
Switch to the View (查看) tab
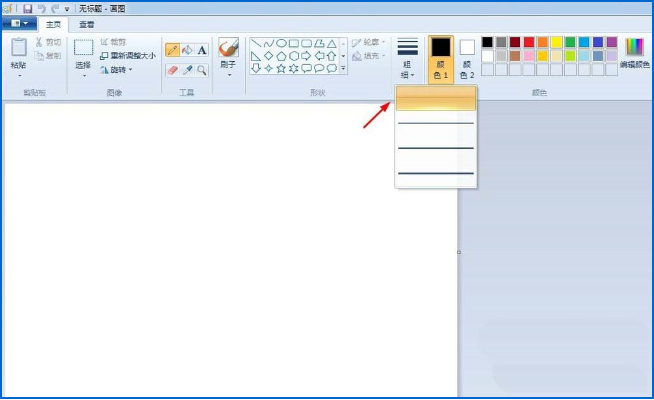click(87, 25)
